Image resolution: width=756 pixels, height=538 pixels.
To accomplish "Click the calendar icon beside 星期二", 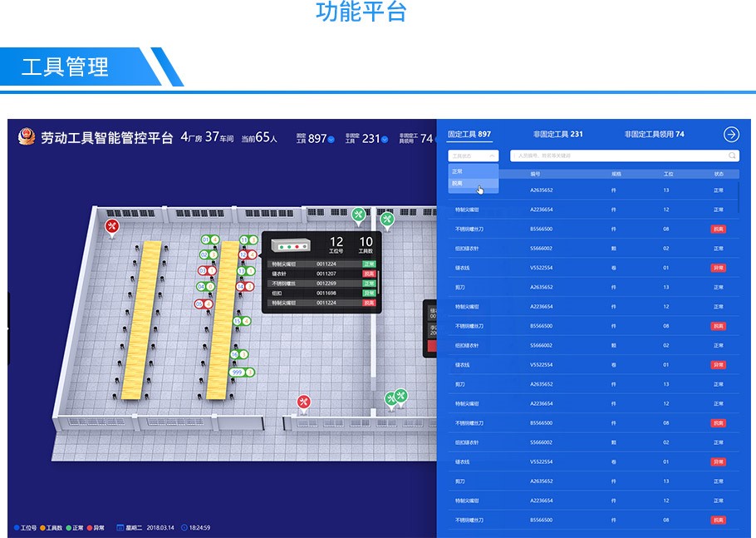I will (120, 527).
